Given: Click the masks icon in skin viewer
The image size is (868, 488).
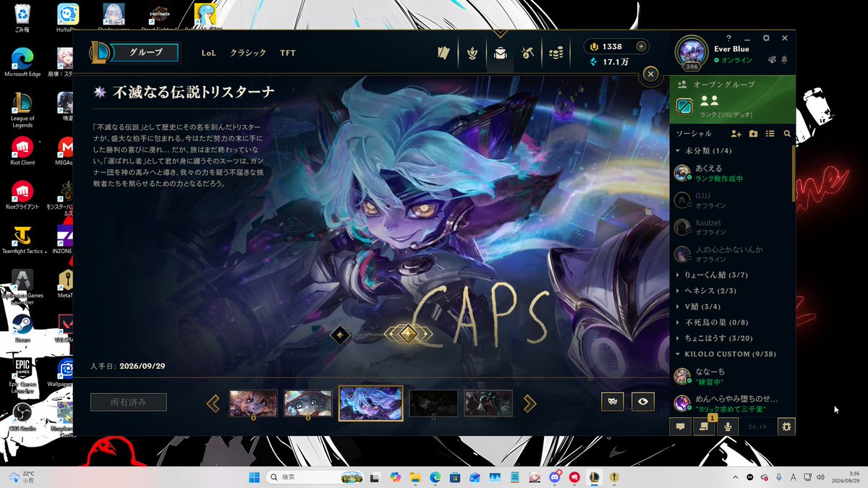Looking at the screenshot, I should [613, 402].
